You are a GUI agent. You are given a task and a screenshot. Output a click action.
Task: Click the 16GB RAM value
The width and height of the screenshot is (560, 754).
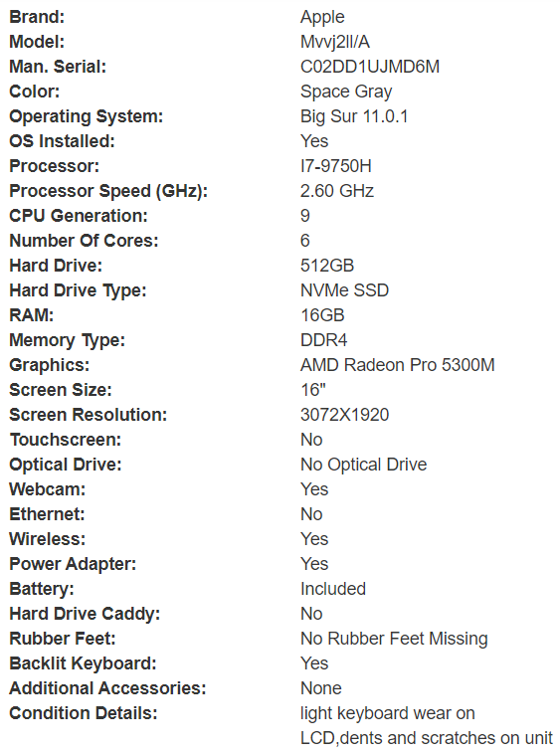(x=322, y=315)
